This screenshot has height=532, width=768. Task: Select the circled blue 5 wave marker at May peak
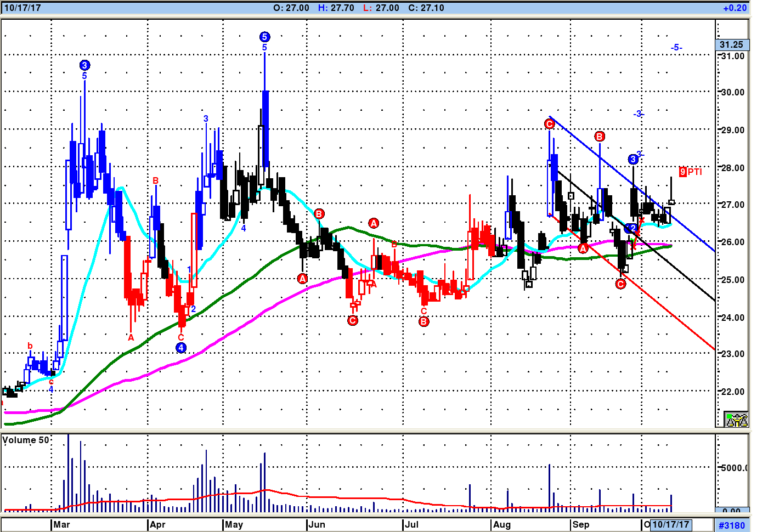(264, 37)
